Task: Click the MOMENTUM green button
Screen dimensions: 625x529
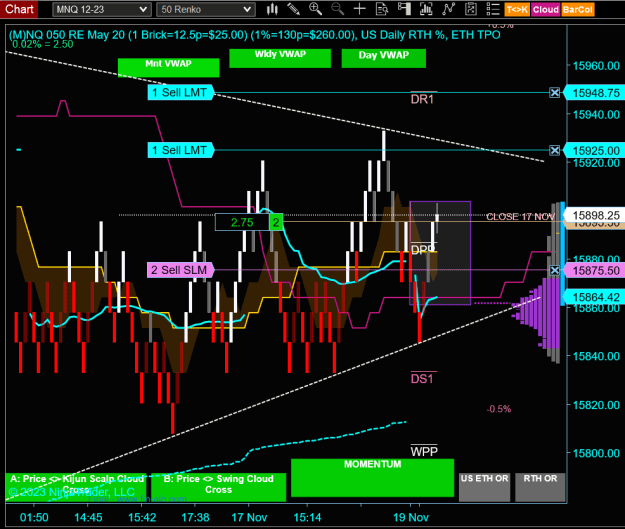Action: [x=372, y=478]
